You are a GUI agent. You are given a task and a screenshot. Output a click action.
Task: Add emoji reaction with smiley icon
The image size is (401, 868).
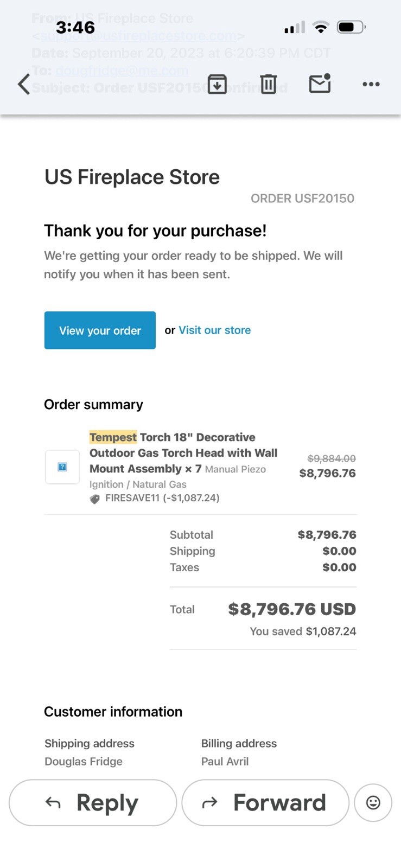pos(373,802)
